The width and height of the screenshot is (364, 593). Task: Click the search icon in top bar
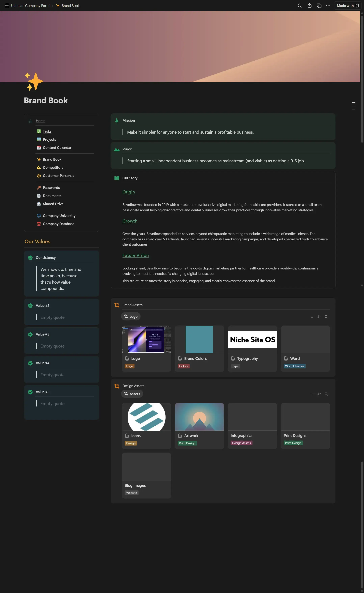300,6
